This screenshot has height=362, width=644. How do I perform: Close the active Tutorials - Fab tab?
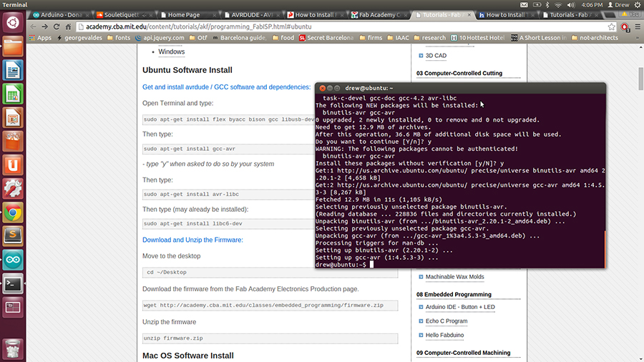pyautogui.click(x=469, y=15)
